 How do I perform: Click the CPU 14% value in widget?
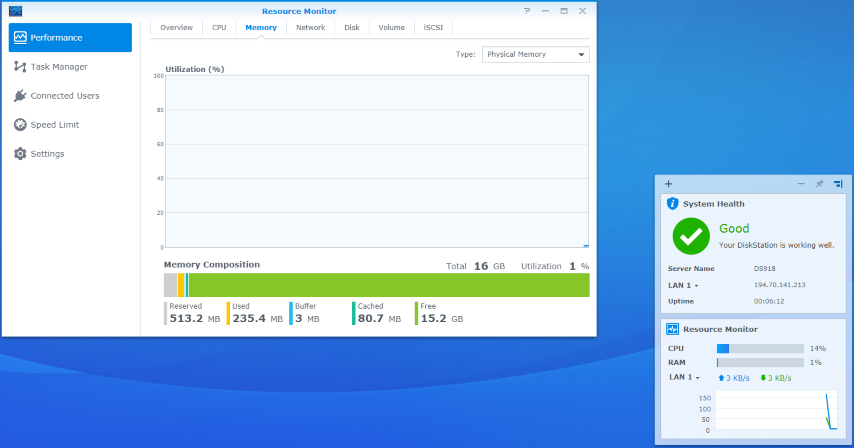tap(818, 348)
